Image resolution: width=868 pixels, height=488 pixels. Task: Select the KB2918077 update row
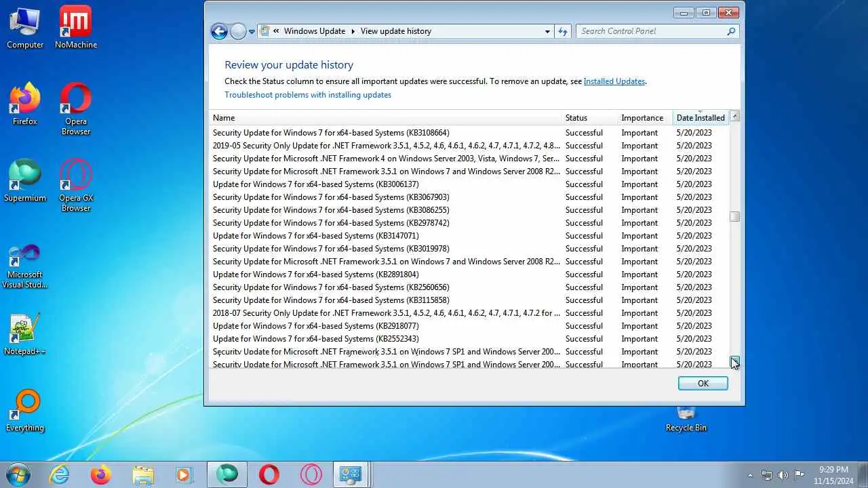[x=469, y=326]
